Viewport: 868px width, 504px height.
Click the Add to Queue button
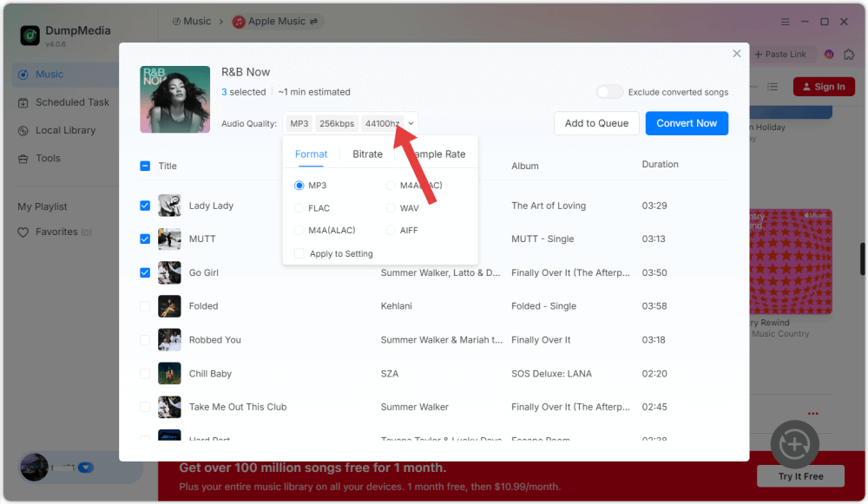point(596,123)
